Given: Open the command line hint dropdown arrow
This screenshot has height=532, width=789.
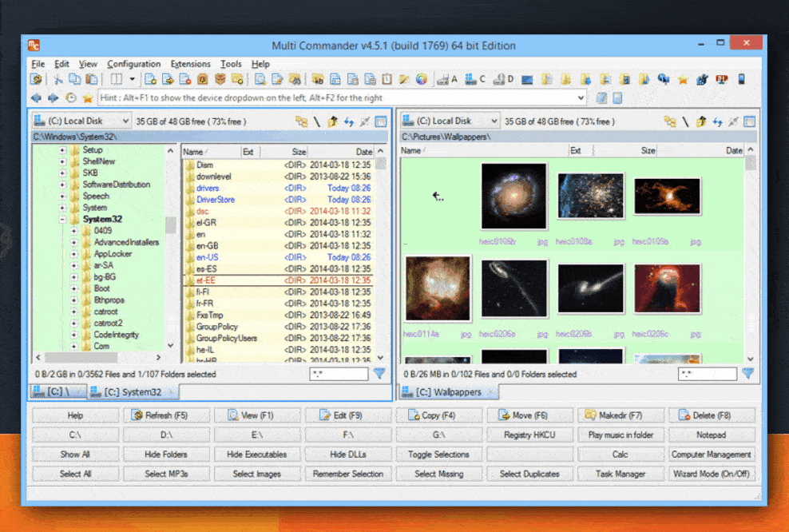Looking at the screenshot, I should click(581, 97).
